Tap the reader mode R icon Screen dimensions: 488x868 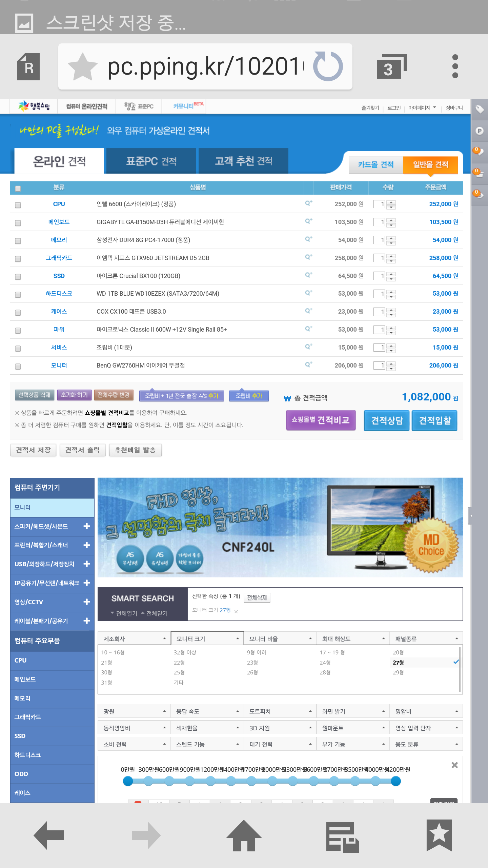pyautogui.click(x=28, y=67)
